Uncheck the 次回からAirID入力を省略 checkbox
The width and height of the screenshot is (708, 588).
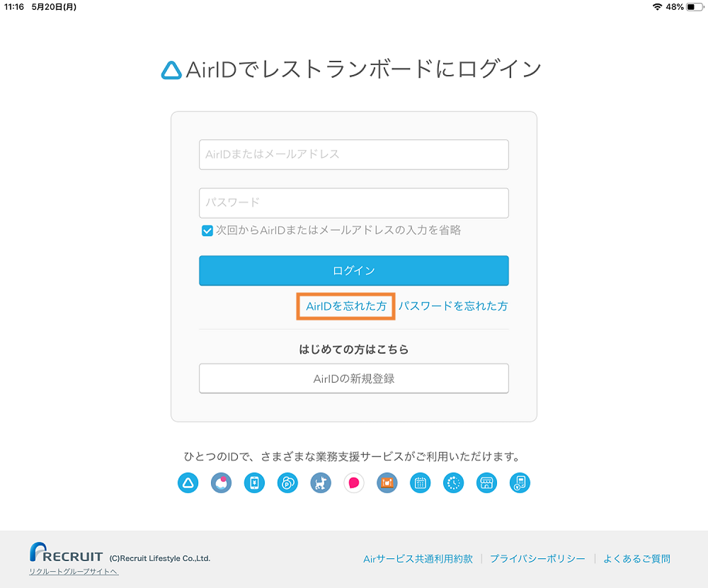[207, 231]
